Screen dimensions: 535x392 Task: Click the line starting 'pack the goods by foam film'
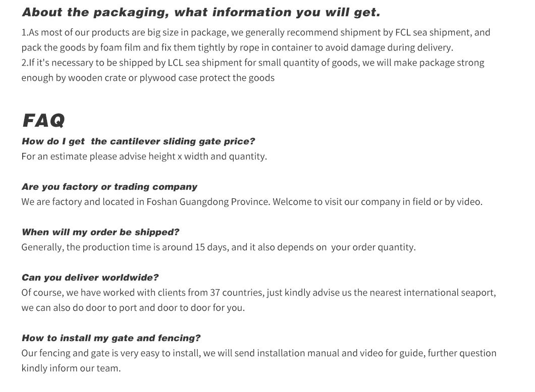point(237,48)
